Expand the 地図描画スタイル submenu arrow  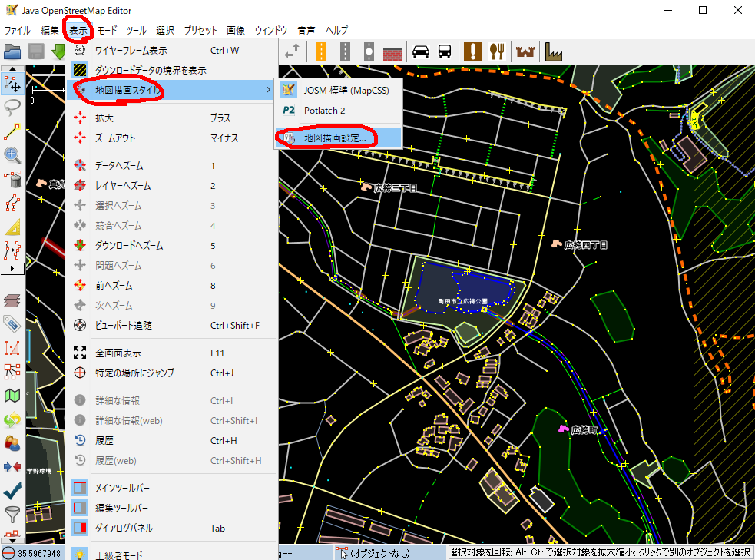click(268, 90)
